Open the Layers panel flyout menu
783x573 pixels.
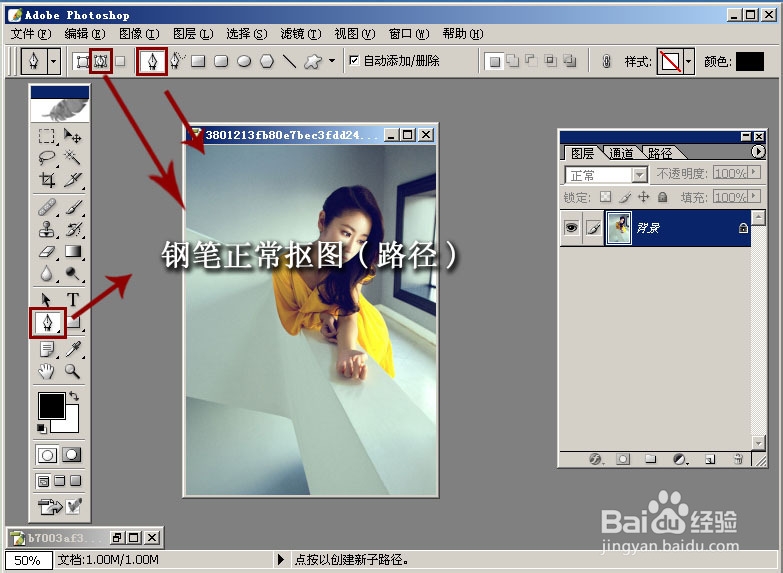pos(758,151)
